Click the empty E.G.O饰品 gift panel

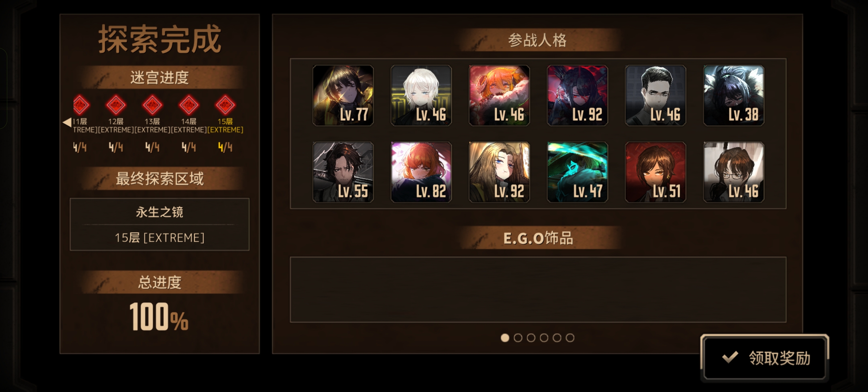coord(538,290)
